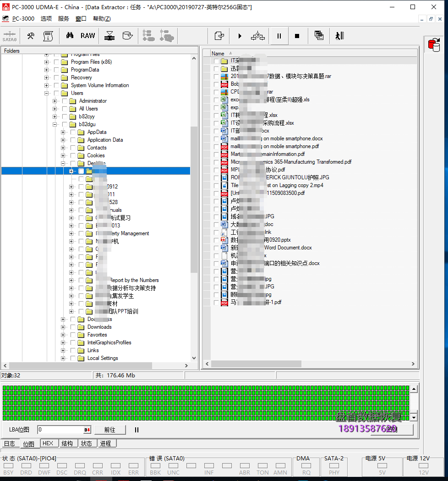Screen dimensions: 448x481
Task: Check box for 协议.pdf file
Action: (x=216, y=170)
